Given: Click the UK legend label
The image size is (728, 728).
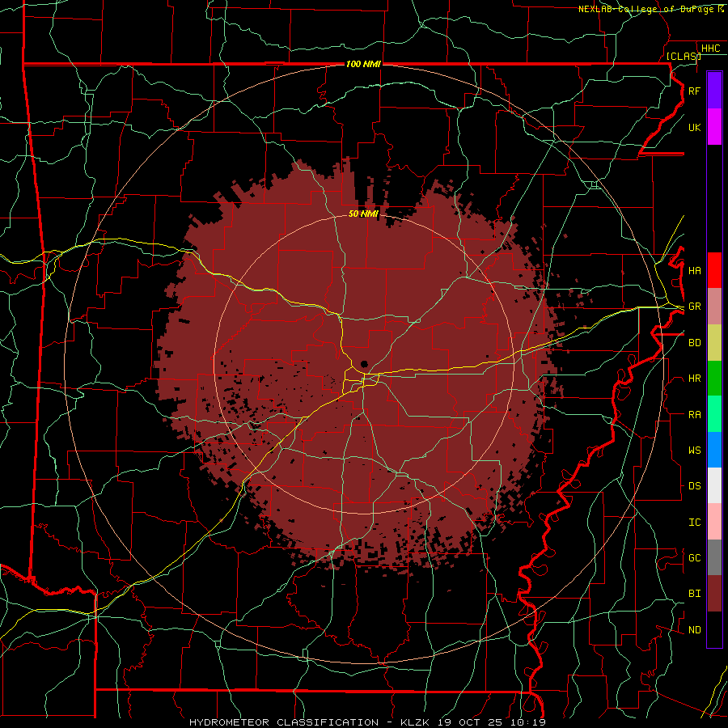Looking at the screenshot, I should tap(694, 127).
